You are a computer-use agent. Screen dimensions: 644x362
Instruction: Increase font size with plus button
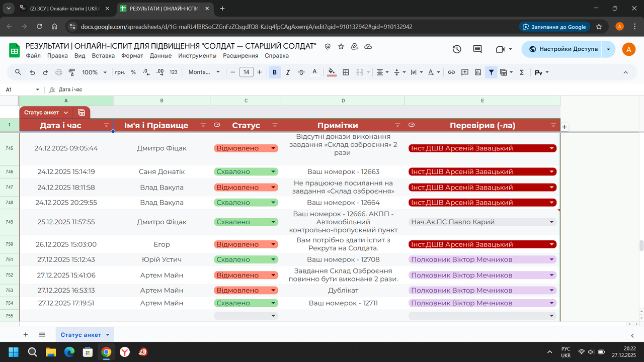click(260, 72)
